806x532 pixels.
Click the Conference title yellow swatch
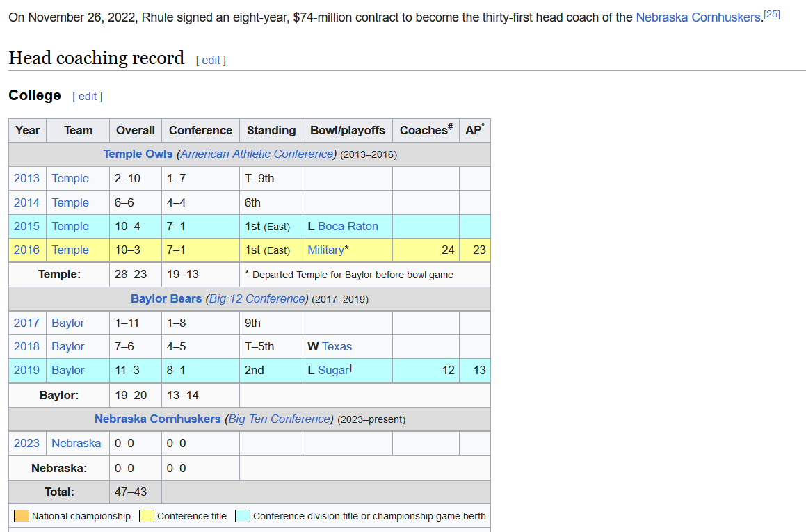(x=147, y=516)
